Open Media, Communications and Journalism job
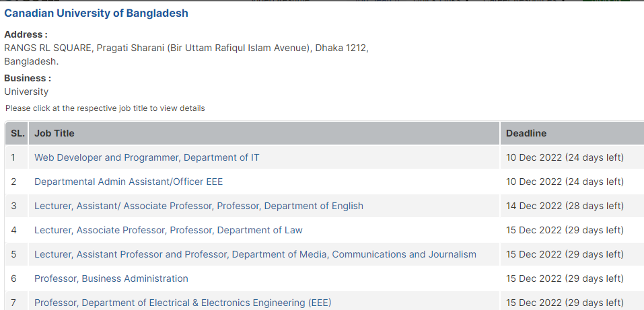Screen dimensions: 644x310 255,254
